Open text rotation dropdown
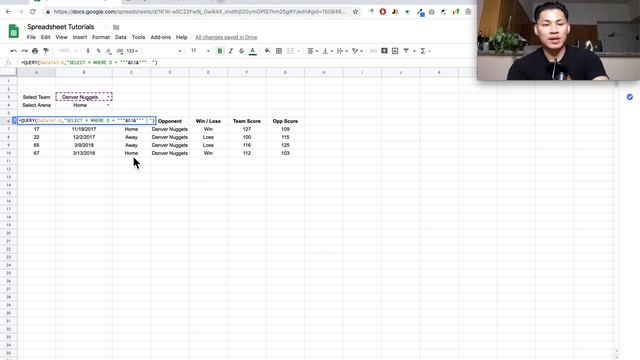This screenshot has height=360, width=640. tap(357, 51)
